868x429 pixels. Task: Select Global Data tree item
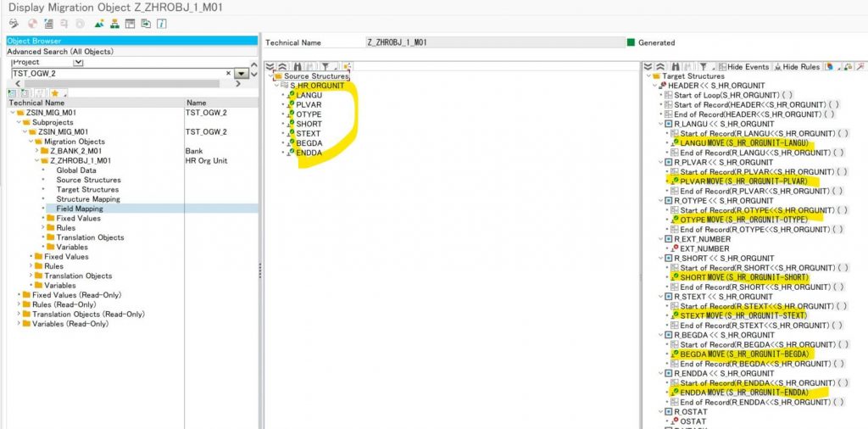pyautogui.click(x=75, y=170)
